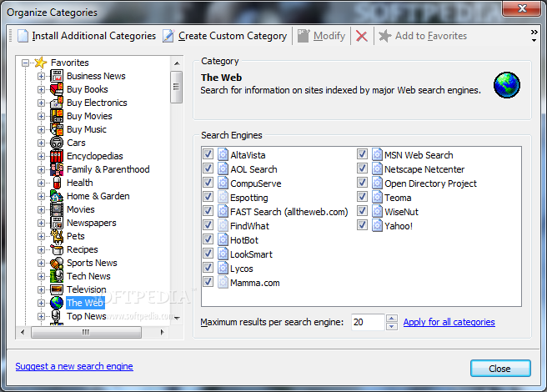Click Apply for all categories link
The height and width of the screenshot is (392, 547).
[449, 322]
